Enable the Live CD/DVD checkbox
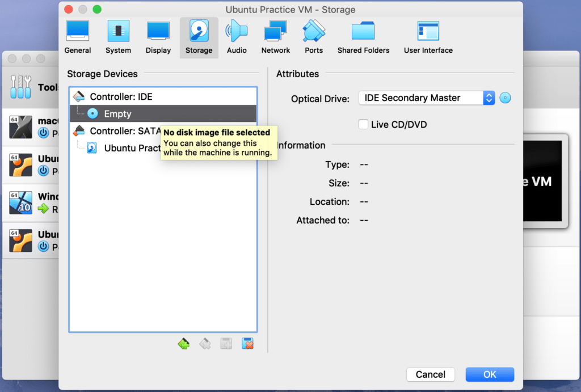Screen dimensions: 581x392 [x=363, y=124]
